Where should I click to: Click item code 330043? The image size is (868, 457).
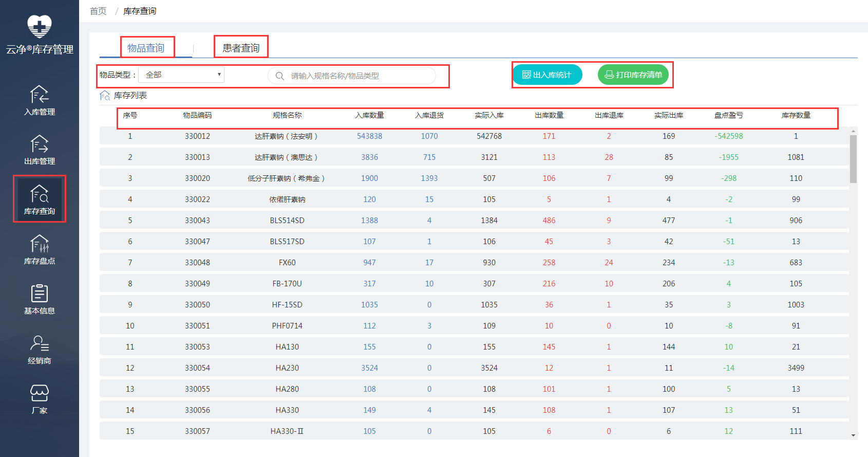(x=197, y=221)
